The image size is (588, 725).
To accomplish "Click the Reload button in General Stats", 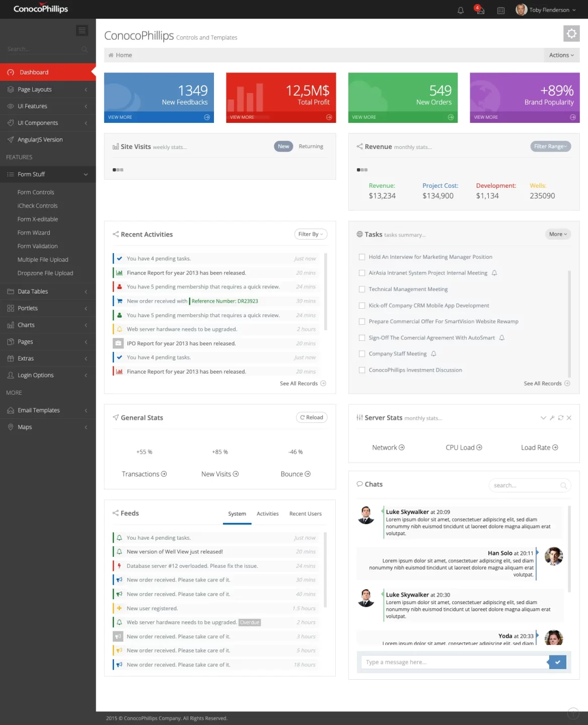I will [x=312, y=417].
